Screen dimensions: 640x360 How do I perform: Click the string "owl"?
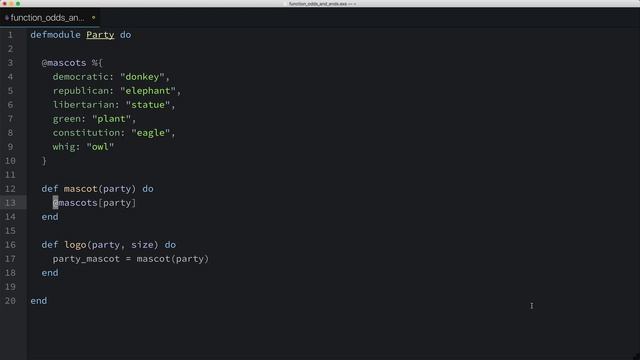100,147
